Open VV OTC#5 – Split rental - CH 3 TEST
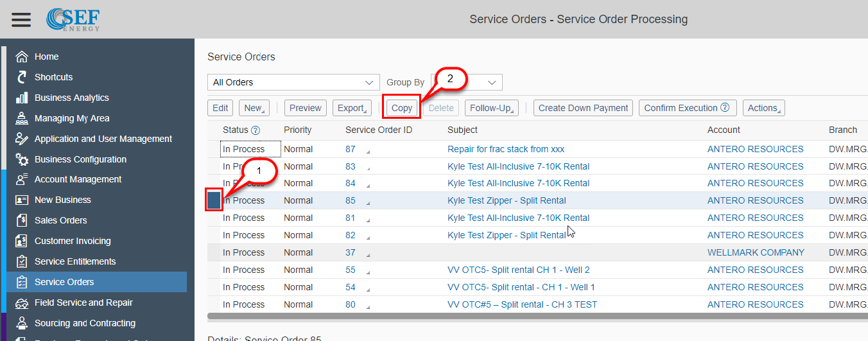This screenshot has width=868, height=341. [523, 304]
